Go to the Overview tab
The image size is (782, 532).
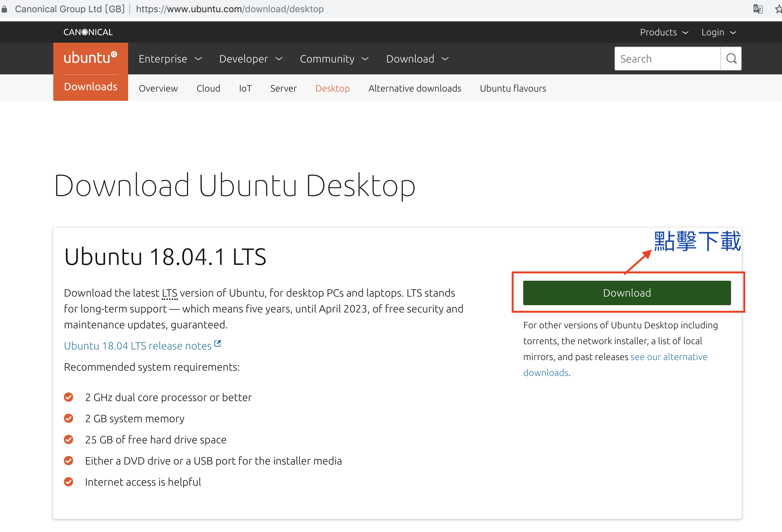coord(158,88)
